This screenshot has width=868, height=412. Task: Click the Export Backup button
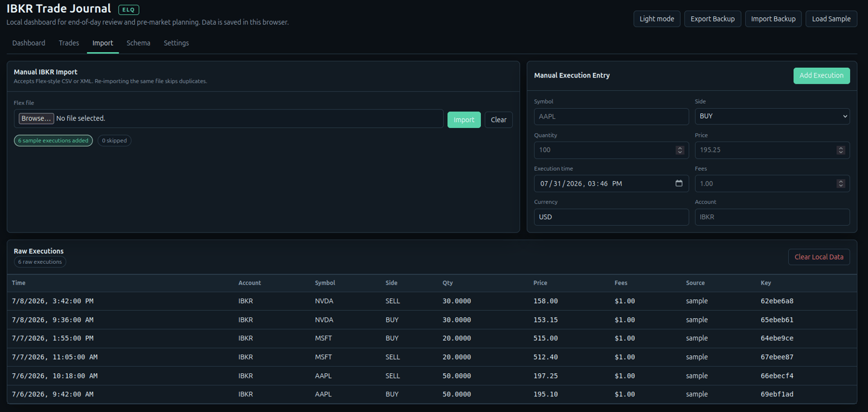pos(712,19)
